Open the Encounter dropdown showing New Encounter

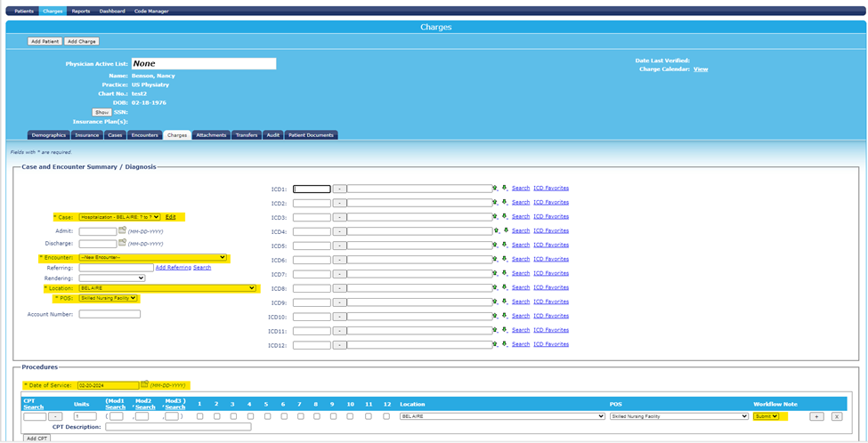pyautogui.click(x=153, y=258)
